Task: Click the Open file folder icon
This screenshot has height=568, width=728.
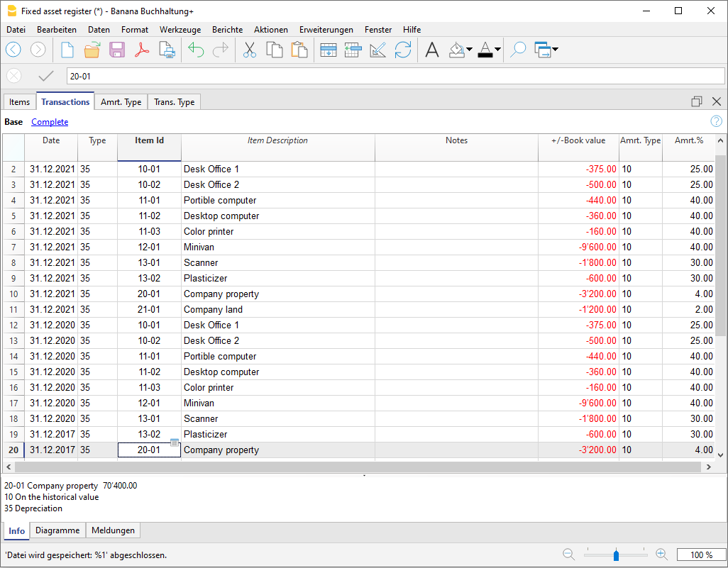Action: pos(92,50)
